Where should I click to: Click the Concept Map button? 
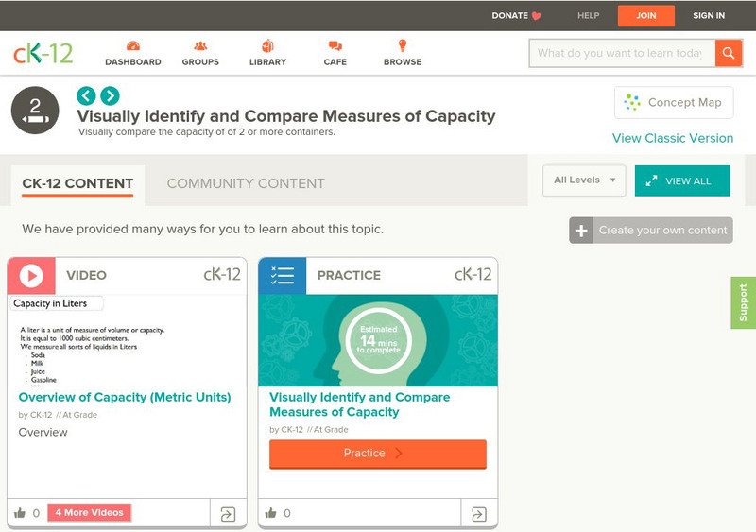(x=674, y=102)
